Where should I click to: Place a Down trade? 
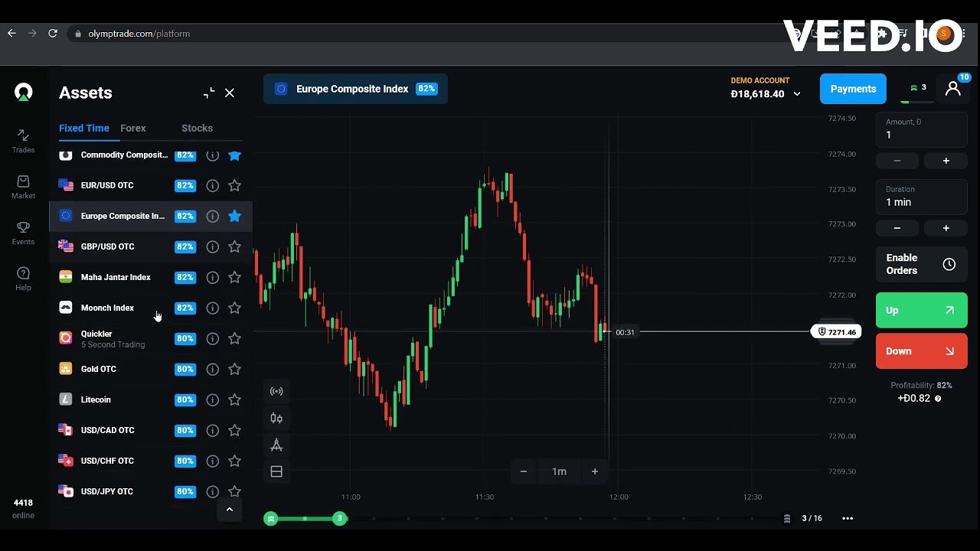point(921,351)
